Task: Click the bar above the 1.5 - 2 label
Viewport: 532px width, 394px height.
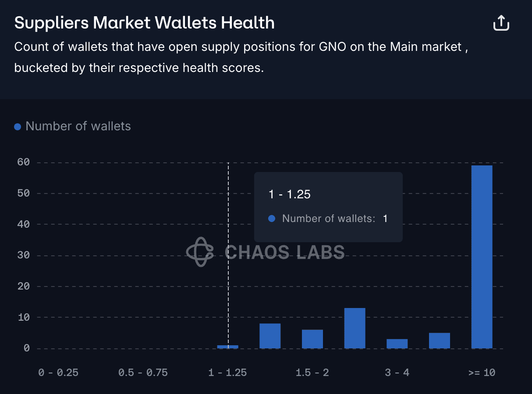Action: (312, 339)
